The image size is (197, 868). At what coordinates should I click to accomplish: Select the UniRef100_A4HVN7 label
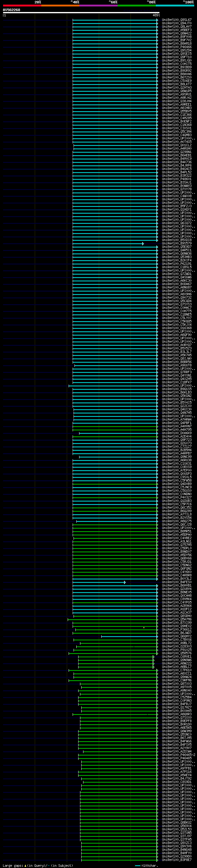point(177,426)
